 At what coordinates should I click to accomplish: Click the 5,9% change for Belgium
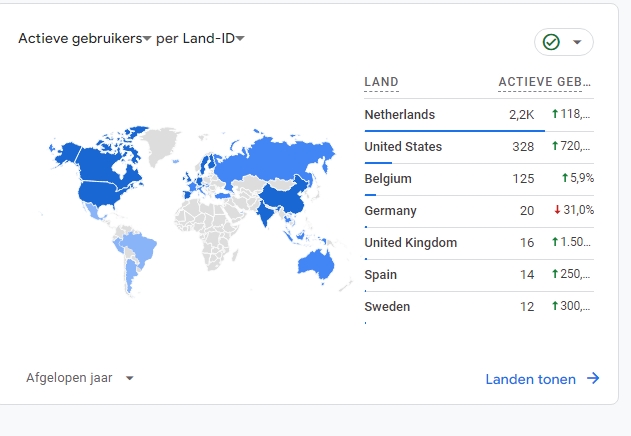click(578, 178)
